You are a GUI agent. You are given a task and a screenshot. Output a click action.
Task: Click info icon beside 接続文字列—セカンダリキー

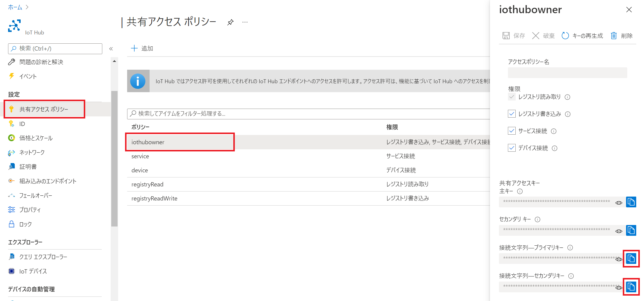click(571, 276)
